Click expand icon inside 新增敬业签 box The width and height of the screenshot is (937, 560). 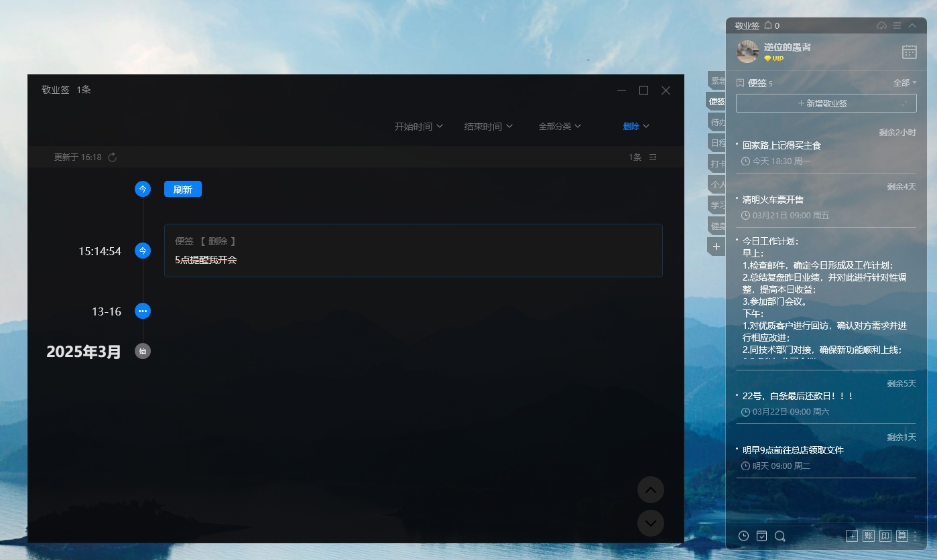coord(903,103)
